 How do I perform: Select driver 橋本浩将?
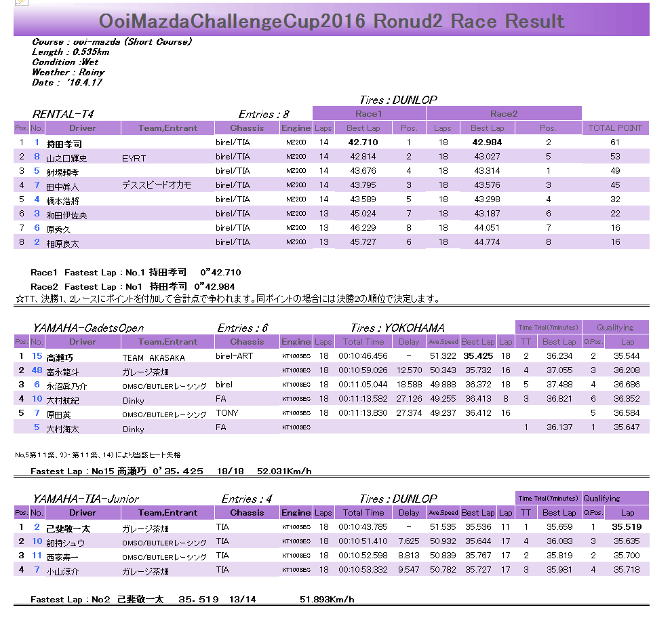tap(62, 201)
